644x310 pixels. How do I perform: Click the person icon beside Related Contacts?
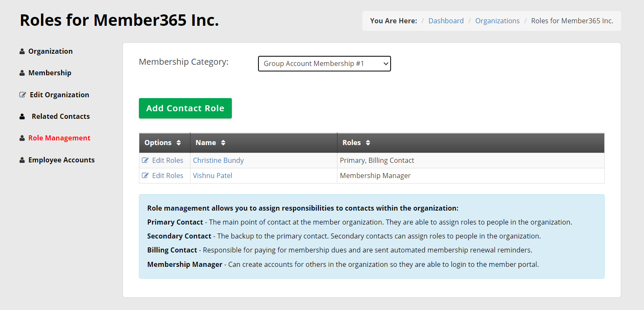click(x=22, y=117)
